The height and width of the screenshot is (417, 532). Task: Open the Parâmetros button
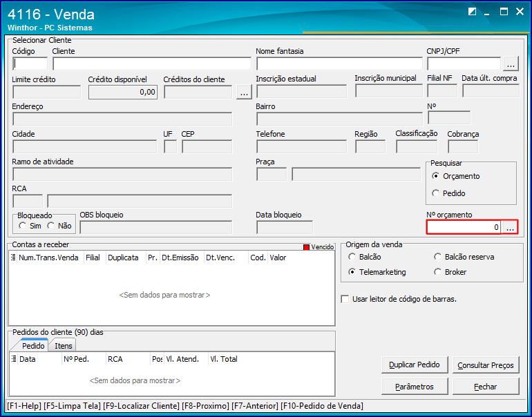(x=415, y=387)
